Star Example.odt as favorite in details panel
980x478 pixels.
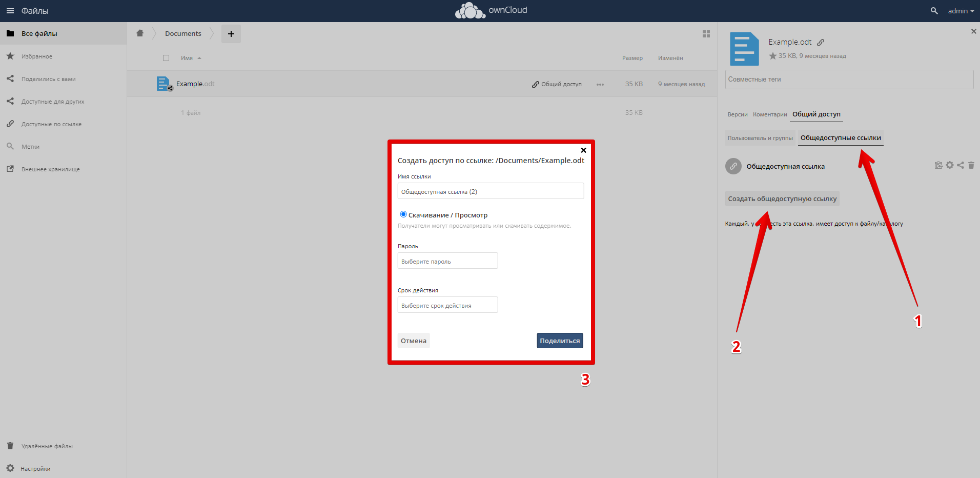772,56
